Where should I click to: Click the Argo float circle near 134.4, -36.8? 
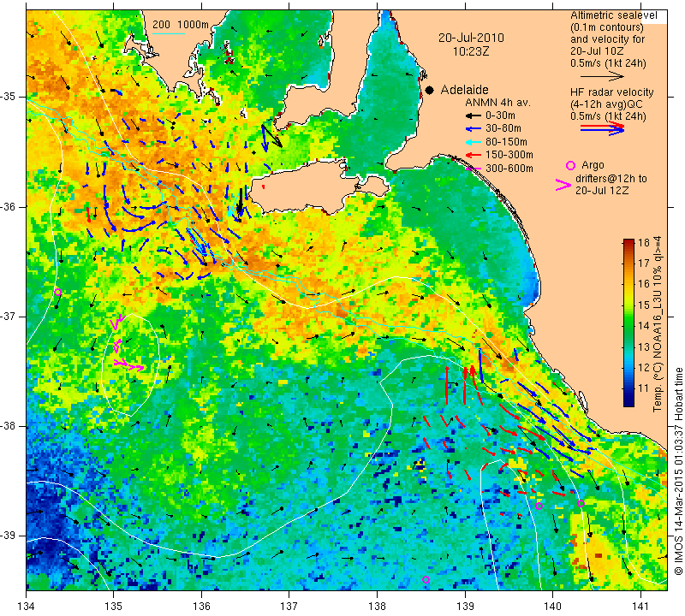coord(57,292)
